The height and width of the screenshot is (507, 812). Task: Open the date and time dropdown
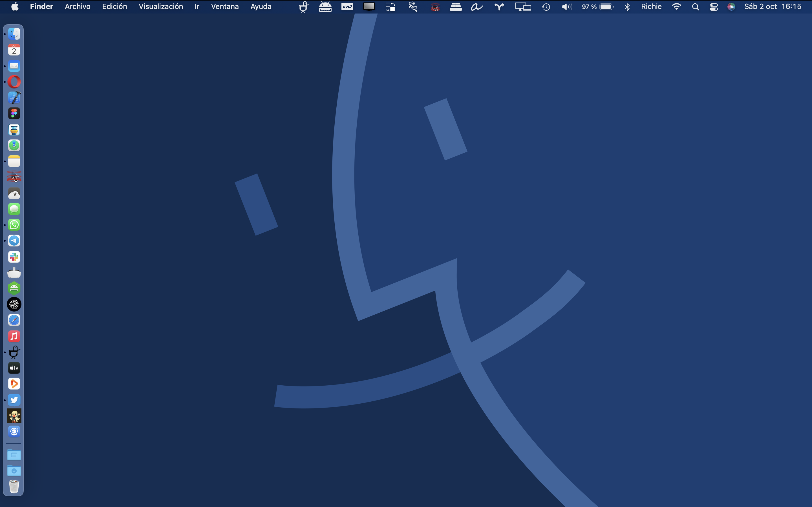[x=773, y=6]
